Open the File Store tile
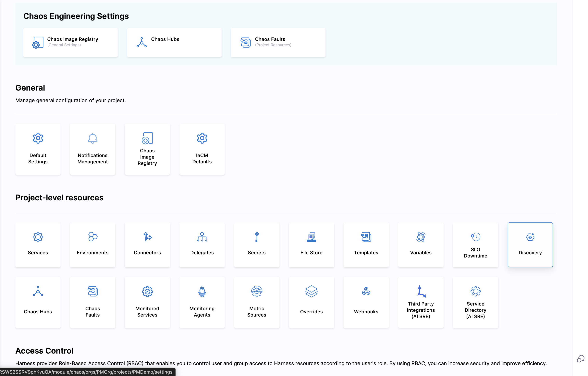Viewport: 588px width, 376px height. (x=311, y=244)
